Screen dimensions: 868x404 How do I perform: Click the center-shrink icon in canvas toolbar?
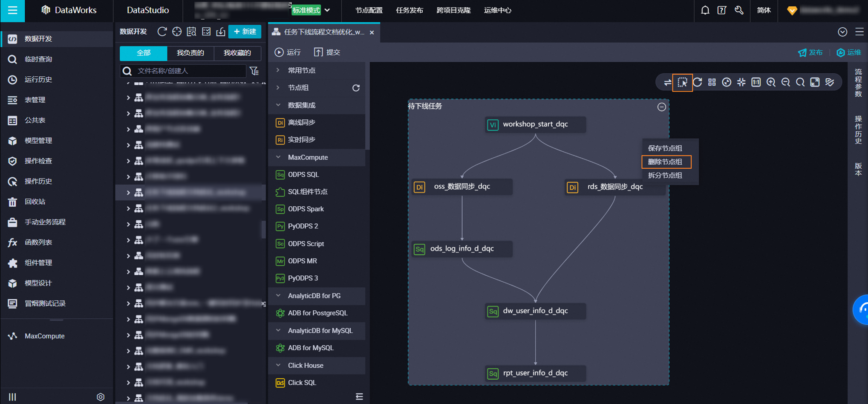click(741, 82)
